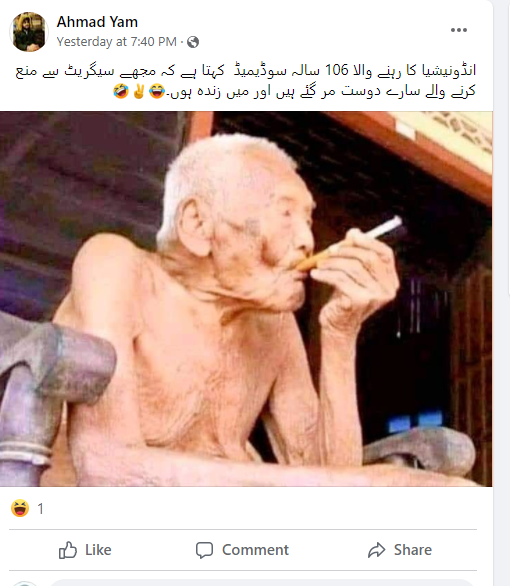Select the Urdu post caption text
The height and width of the screenshot is (586, 510).
(x=246, y=80)
